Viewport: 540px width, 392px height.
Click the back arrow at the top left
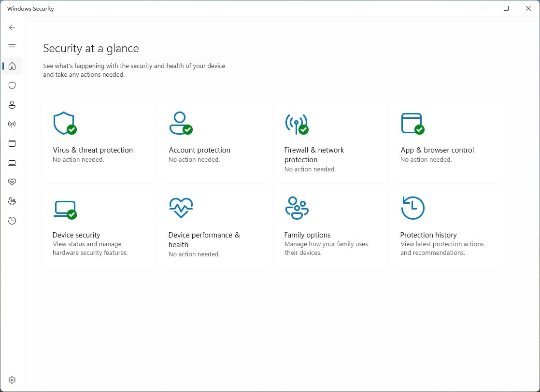pyautogui.click(x=12, y=28)
